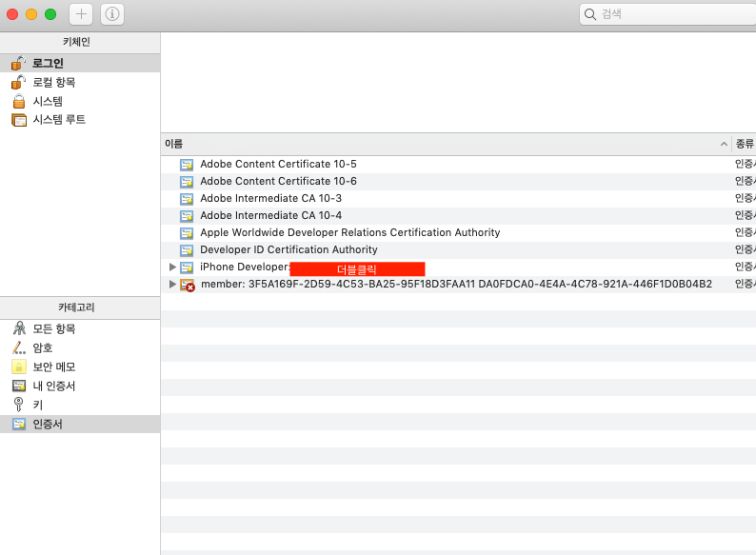The width and height of the screenshot is (756, 555).
Task: Select the 시스템 keychain
Action: (80, 101)
